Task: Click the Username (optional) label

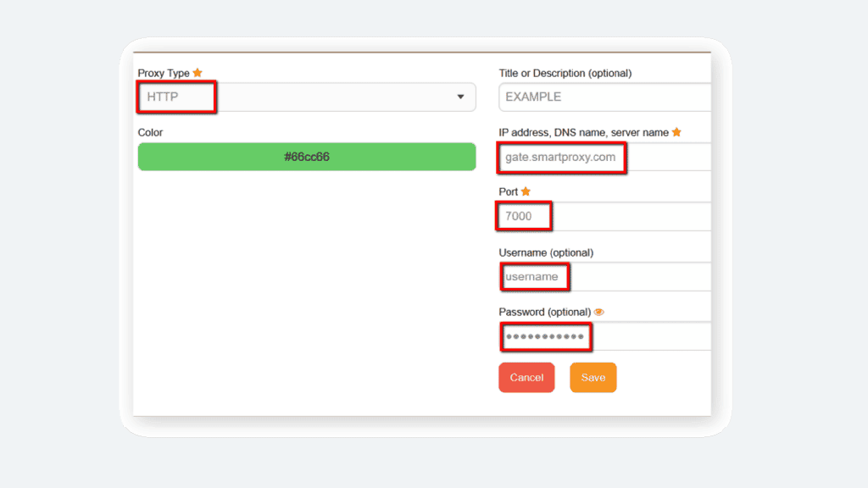Action: [x=546, y=252]
